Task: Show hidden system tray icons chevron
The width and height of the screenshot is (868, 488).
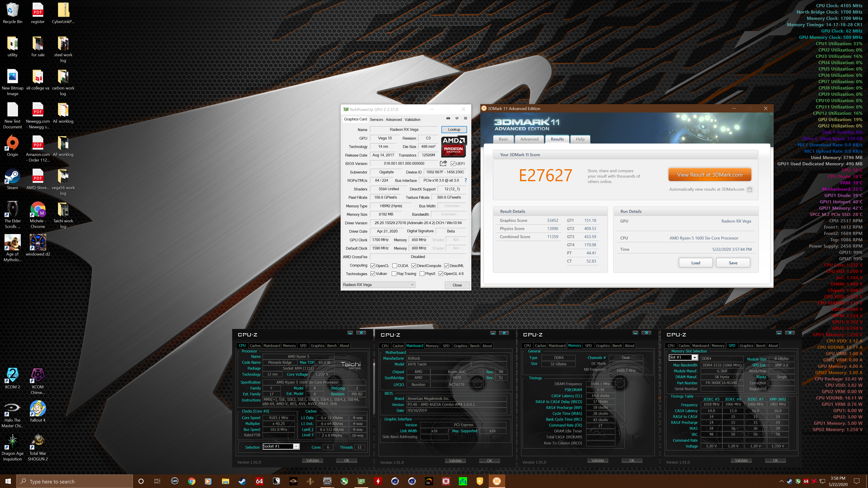Action: pos(781,481)
